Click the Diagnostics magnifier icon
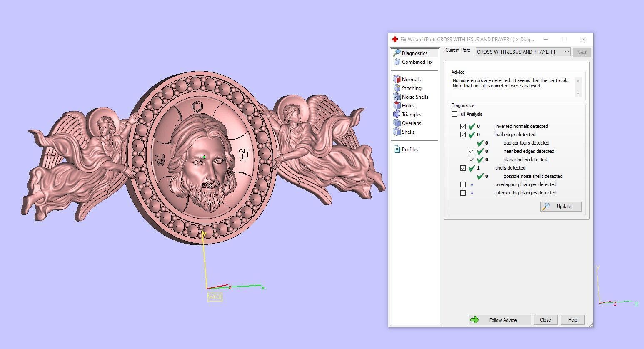Image resolution: width=644 pixels, height=349 pixels. [x=397, y=53]
